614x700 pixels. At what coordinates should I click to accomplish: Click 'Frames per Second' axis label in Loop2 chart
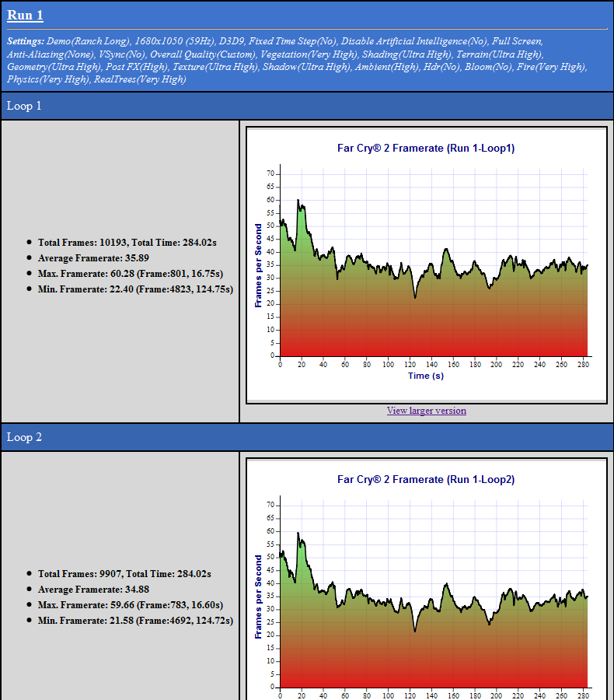coord(258,597)
